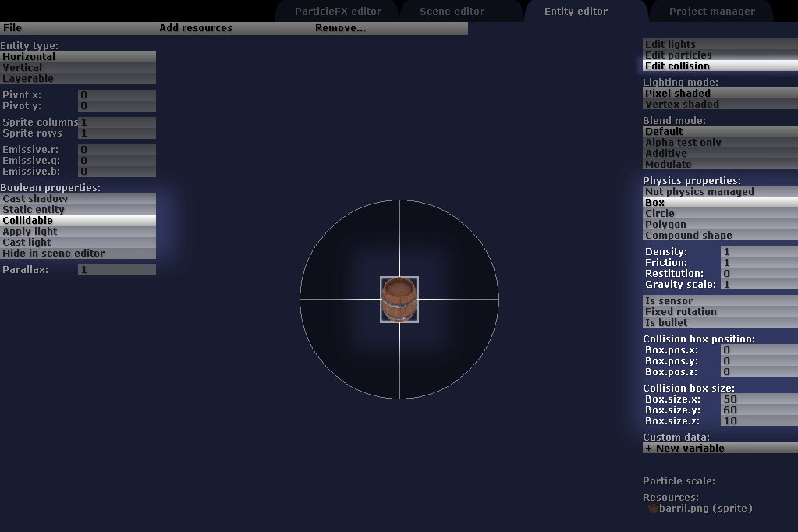The width and height of the screenshot is (798, 532).
Task: Open the Project manager tab
Action: [x=711, y=12]
